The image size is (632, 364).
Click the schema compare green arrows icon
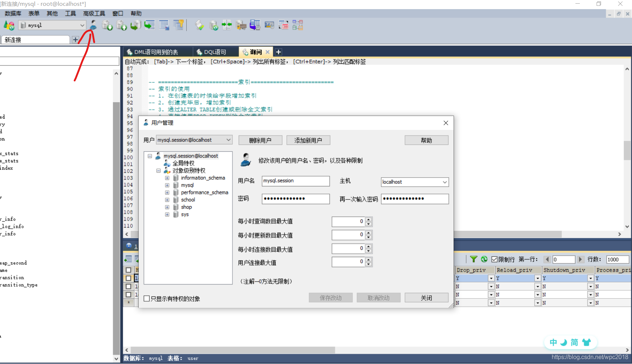pos(227,25)
